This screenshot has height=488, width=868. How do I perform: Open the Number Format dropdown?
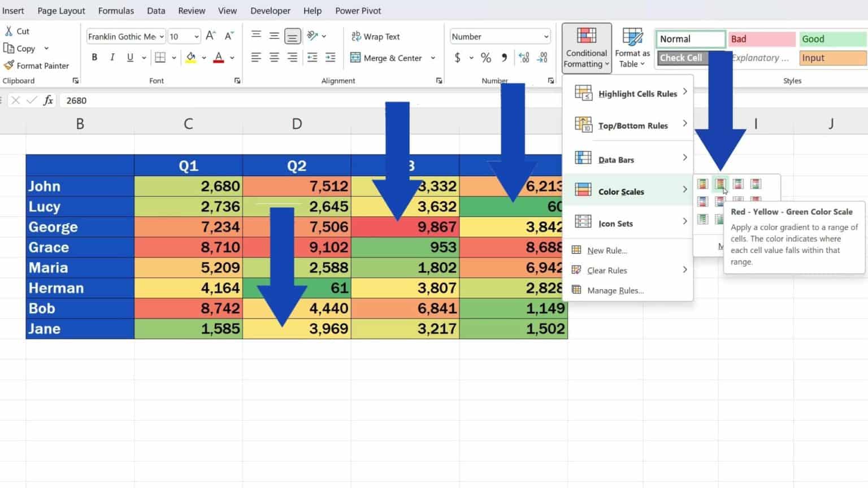coord(500,36)
